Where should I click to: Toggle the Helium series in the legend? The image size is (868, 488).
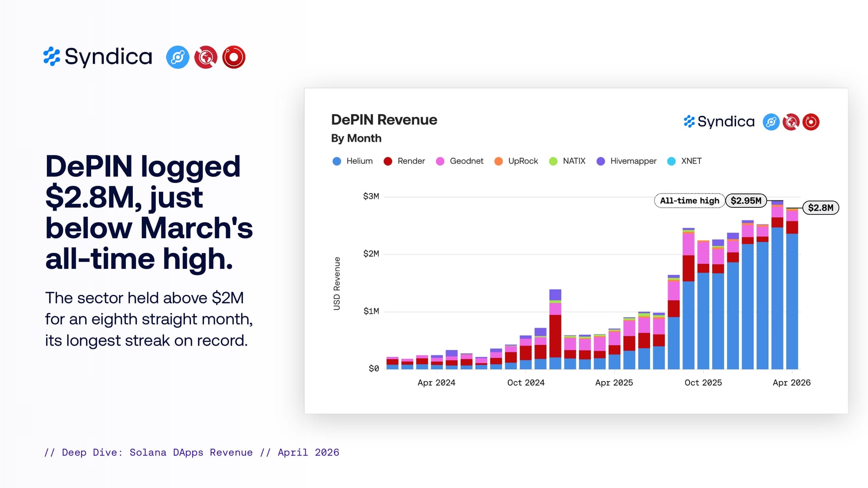[352, 161]
